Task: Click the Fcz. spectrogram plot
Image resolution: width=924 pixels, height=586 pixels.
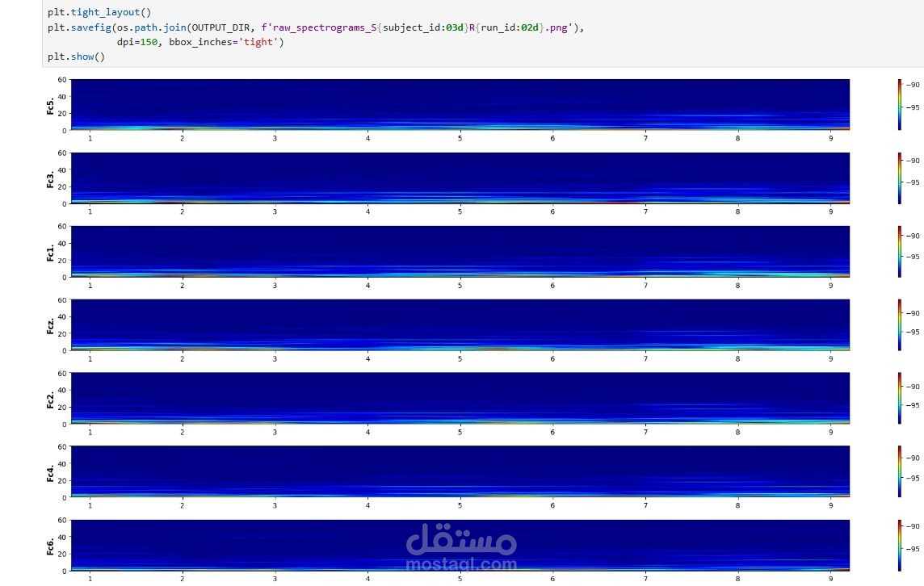Action: [x=460, y=325]
